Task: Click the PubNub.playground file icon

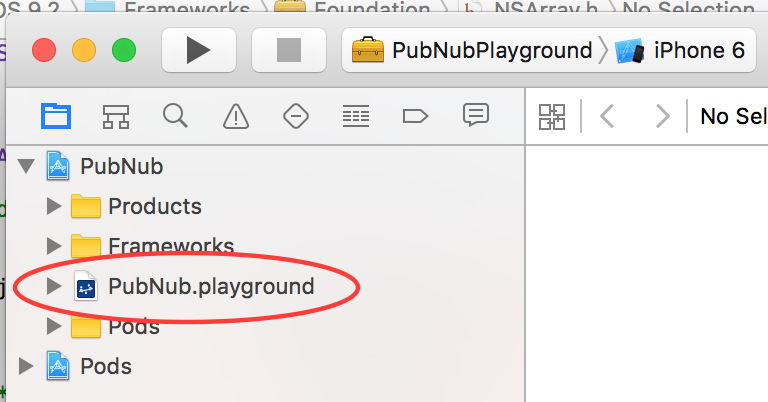Action: tap(86, 286)
